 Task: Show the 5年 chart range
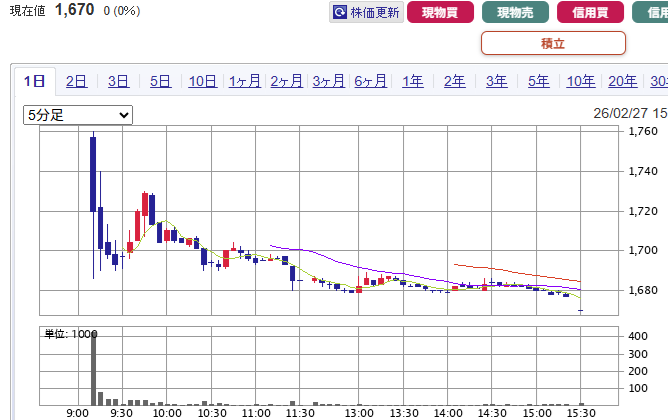[x=538, y=82]
